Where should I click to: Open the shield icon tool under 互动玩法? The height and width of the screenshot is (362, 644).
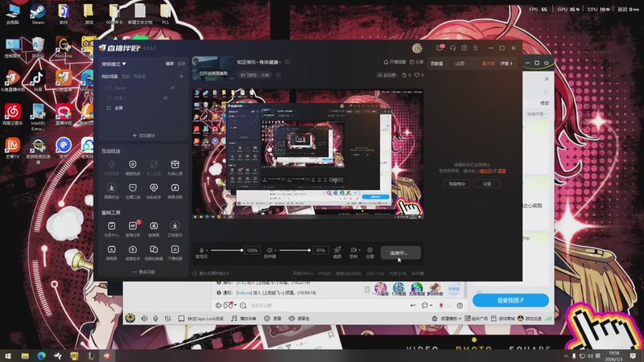pos(133,167)
